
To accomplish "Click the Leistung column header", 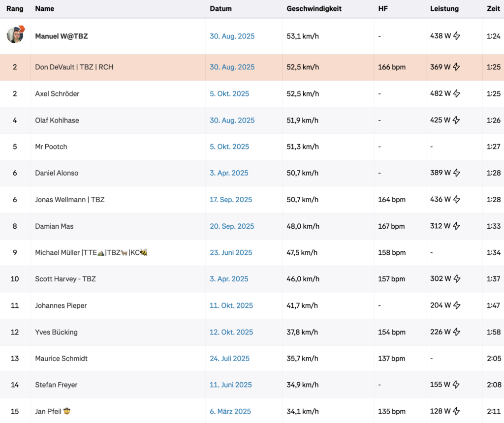I will pyautogui.click(x=444, y=9).
